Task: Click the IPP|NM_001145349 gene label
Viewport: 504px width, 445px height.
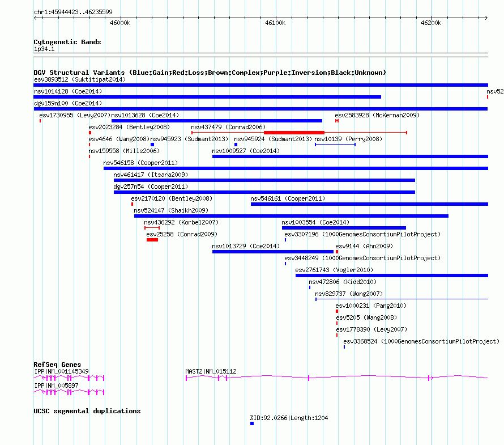Action: [x=61, y=371]
